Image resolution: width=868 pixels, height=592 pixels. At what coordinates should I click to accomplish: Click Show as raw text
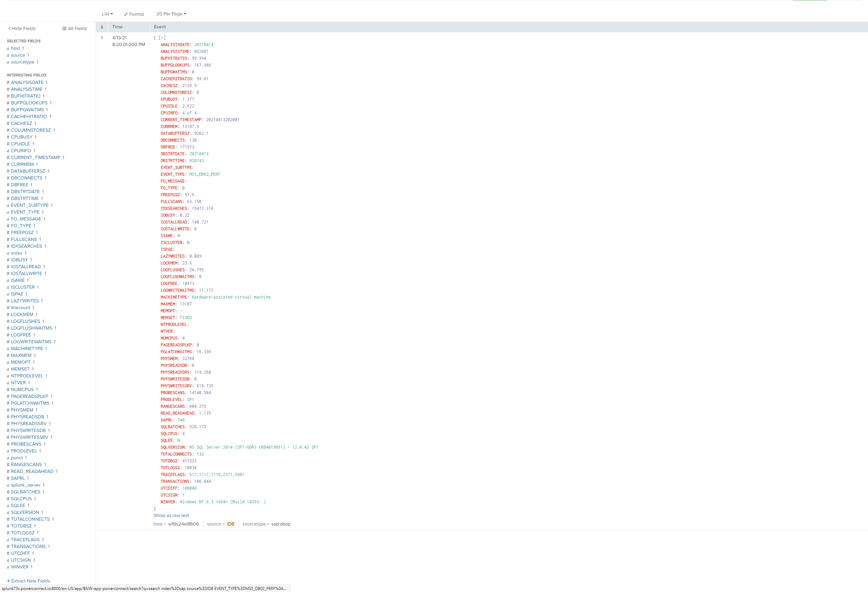tap(171, 515)
